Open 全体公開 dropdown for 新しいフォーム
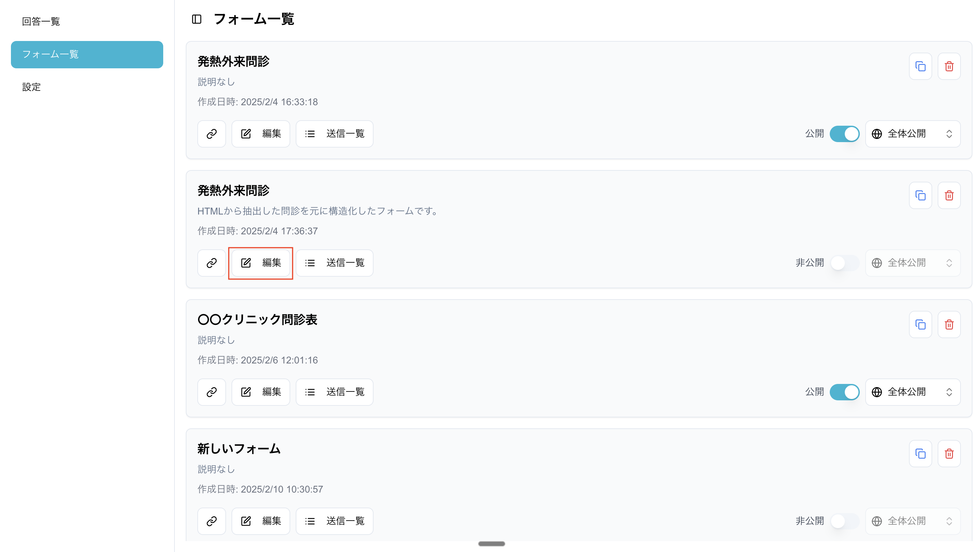Screen dimensions: 980x552 912,521
